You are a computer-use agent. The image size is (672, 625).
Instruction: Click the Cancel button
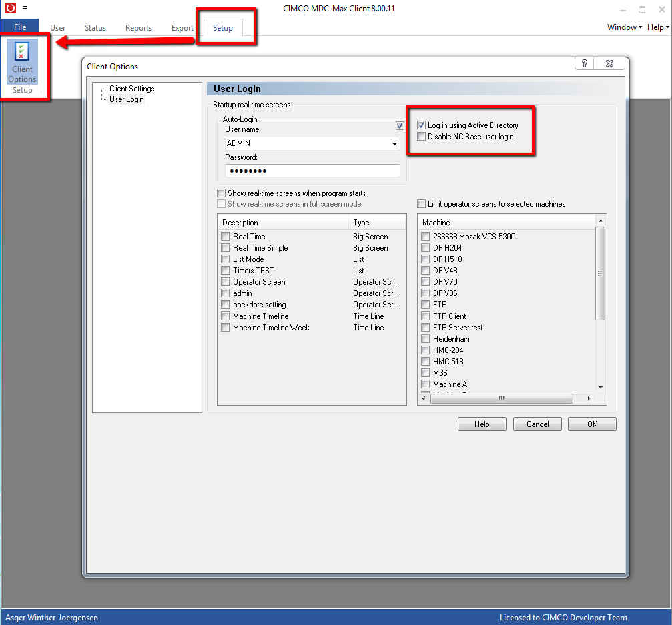pyautogui.click(x=537, y=424)
